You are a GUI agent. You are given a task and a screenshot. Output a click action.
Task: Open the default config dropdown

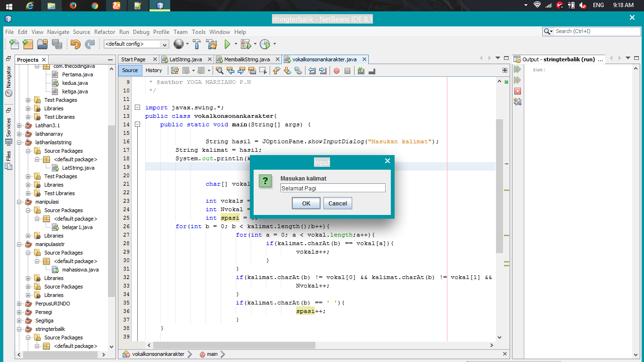[136, 44]
